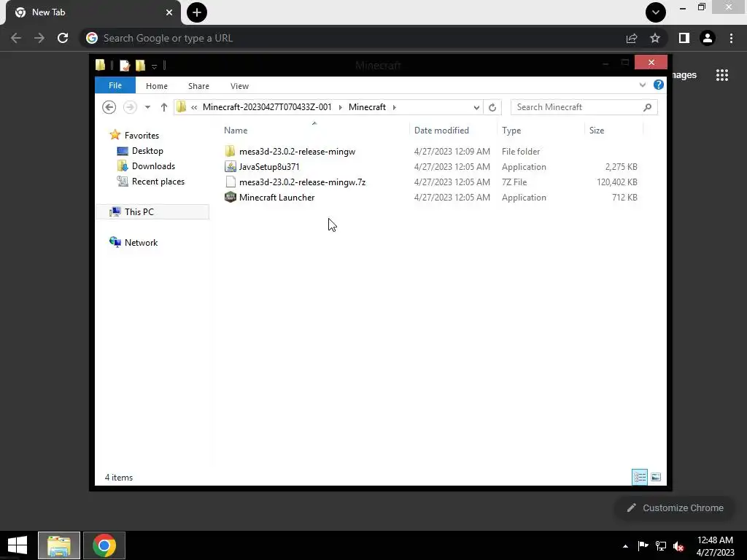Click the 120,402 KB size cell
Screen dimensions: 747x560
point(616,182)
